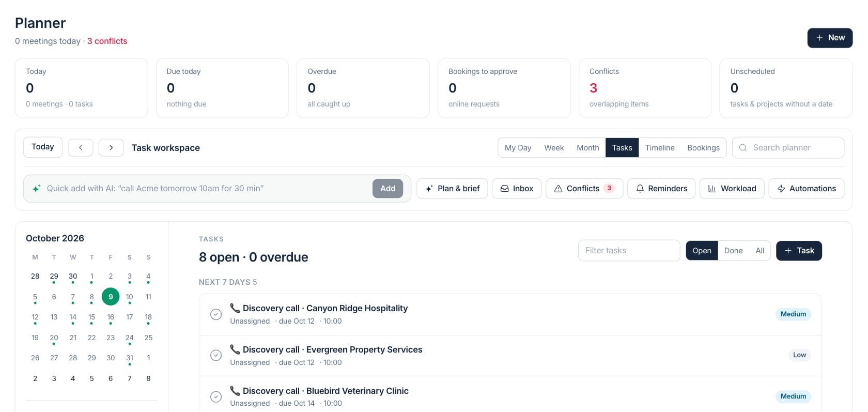The width and height of the screenshot is (868, 412).
Task: Click the New button
Action: point(830,38)
